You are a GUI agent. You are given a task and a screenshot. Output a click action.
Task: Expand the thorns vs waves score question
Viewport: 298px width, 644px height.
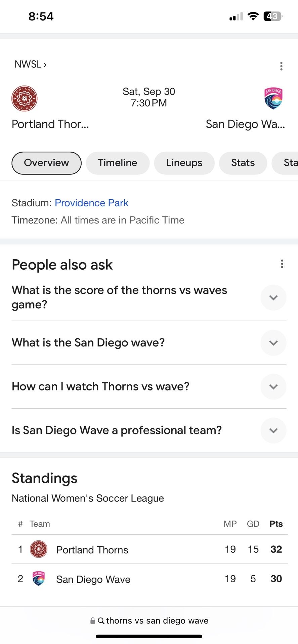273,298
